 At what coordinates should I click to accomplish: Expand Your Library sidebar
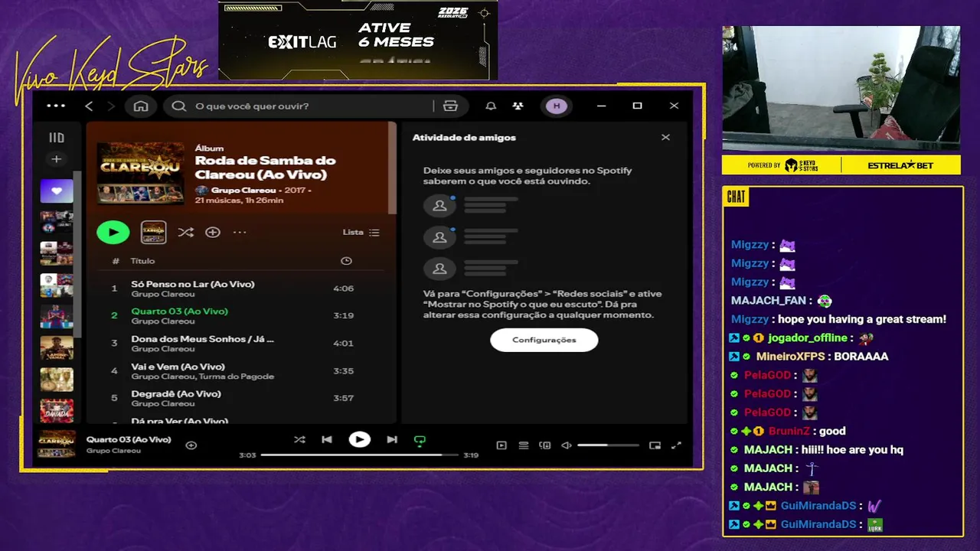57,138
